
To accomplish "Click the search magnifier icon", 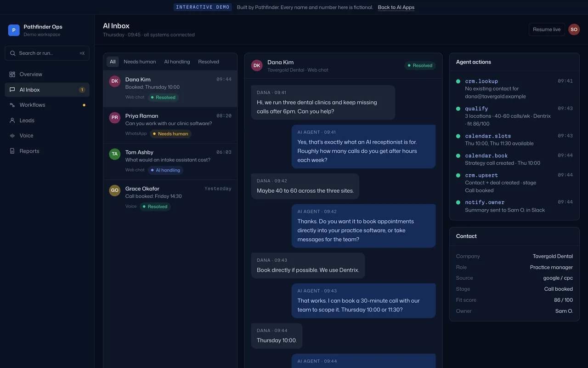I will (13, 53).
